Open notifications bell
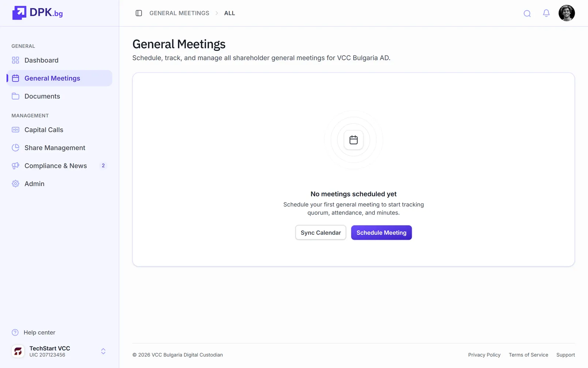Image resolution: width=588 pixels, height=368 pixels. click(x=546, y=13)
